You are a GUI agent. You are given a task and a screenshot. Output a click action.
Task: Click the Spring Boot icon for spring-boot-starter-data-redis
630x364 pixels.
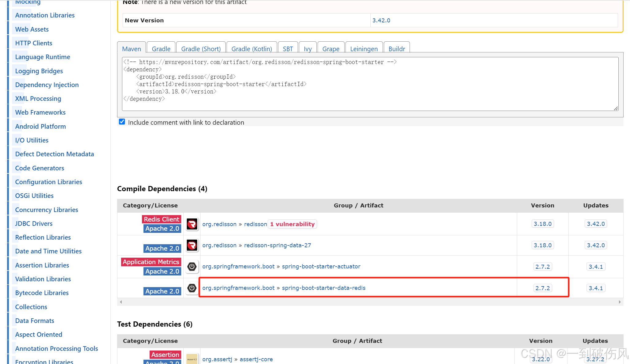click(192, 288)
